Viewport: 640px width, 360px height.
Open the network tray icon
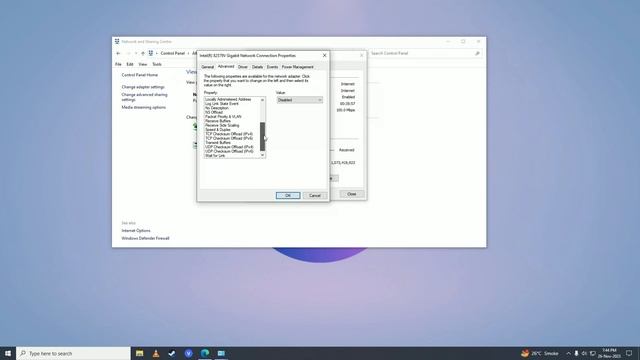[x=593, y=353]
